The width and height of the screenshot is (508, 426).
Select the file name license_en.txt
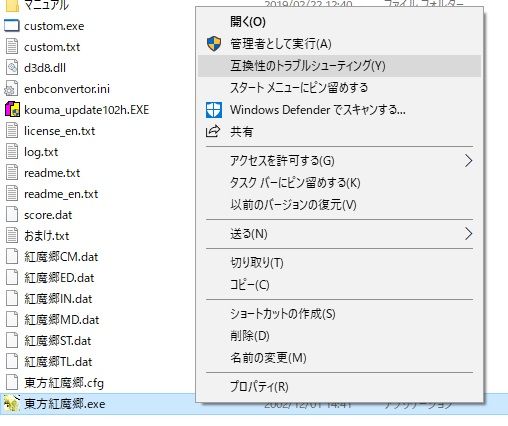click(60, 131)
